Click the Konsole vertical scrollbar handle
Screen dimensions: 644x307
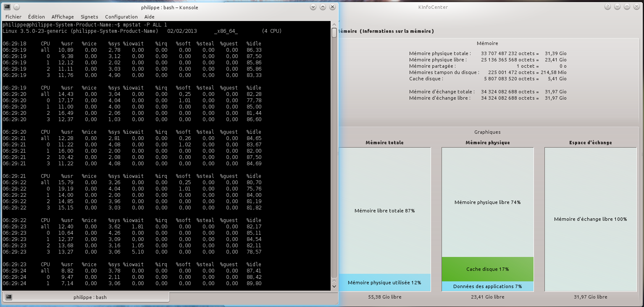(x=334, y=33)
